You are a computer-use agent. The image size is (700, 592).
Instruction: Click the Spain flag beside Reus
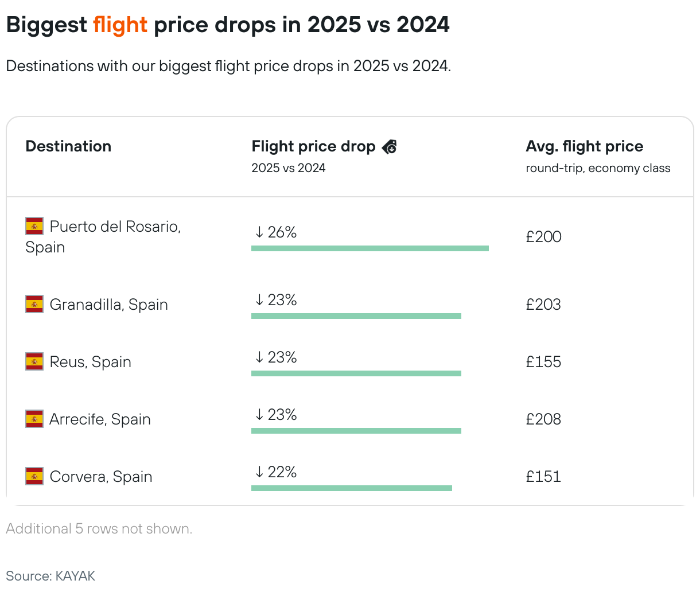point(34,361)
